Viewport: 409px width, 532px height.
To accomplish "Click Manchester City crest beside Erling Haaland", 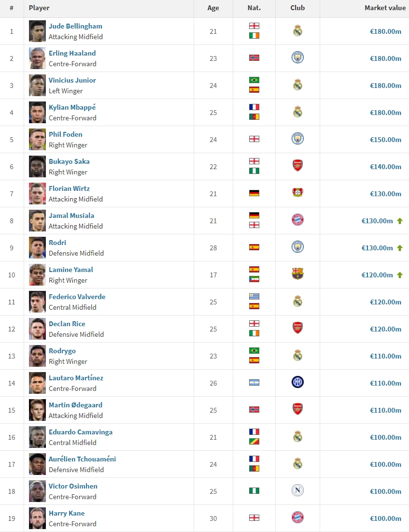I will tap(297, 58).
